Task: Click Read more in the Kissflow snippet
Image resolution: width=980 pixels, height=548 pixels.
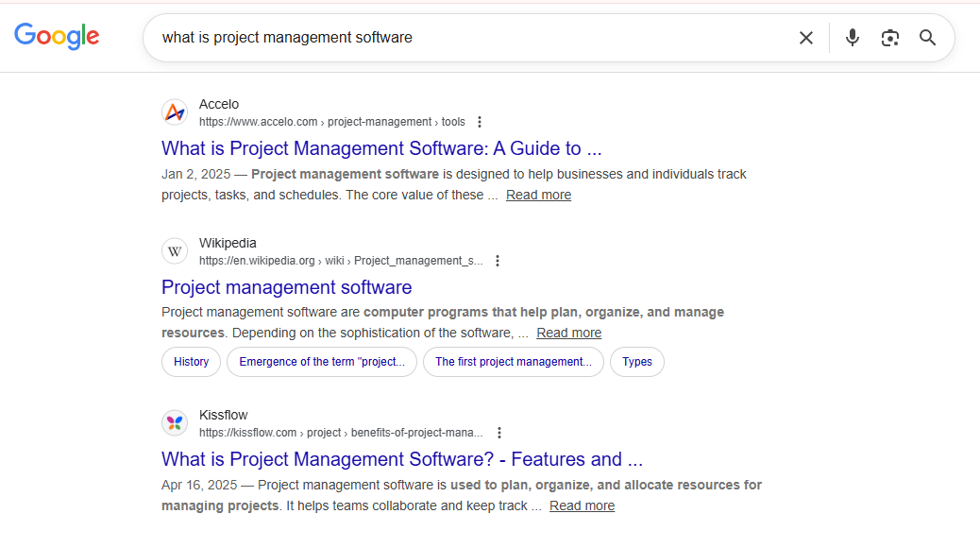Action: tap(582, 505)
